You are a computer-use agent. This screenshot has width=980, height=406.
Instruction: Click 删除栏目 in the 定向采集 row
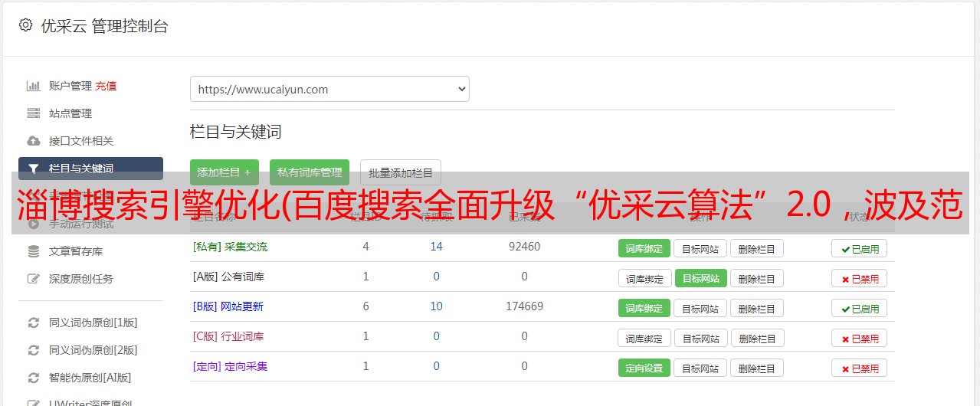[756, 368]
